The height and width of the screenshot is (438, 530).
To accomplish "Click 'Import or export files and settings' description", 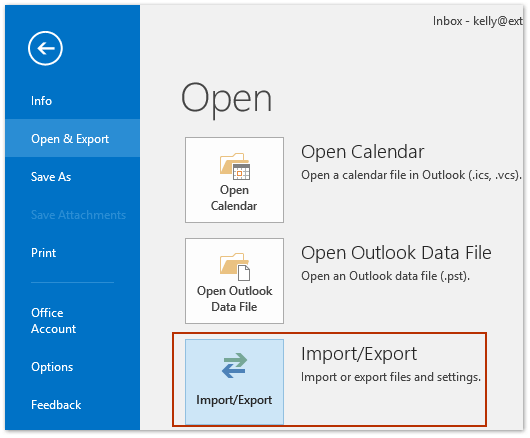I will pos(391,377).
